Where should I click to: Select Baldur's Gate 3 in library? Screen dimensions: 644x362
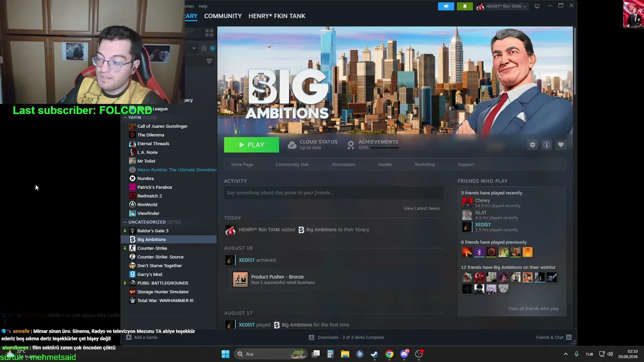click(x=153, y=231)
